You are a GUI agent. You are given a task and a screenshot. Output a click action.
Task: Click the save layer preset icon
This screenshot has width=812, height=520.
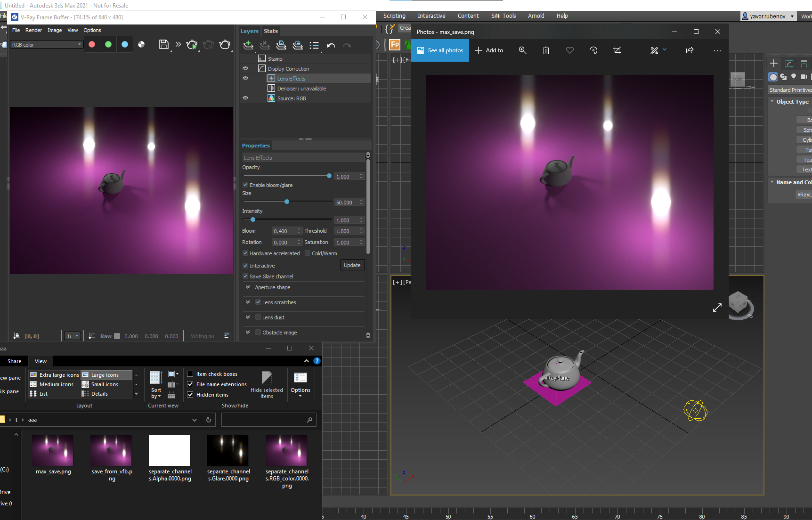(x=281, y=45)
